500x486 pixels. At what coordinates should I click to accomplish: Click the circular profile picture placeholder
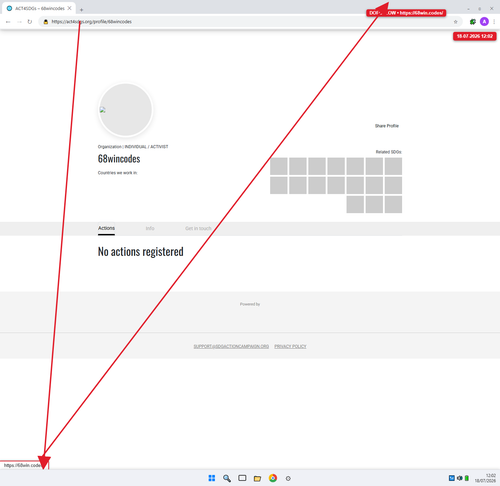126,110
